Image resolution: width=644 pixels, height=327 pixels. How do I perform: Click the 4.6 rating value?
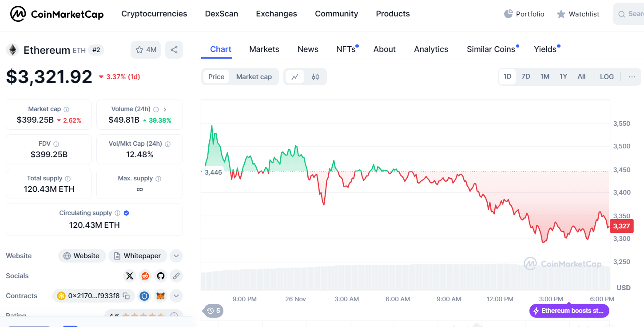pyautogui.click(x=114, y=315)
